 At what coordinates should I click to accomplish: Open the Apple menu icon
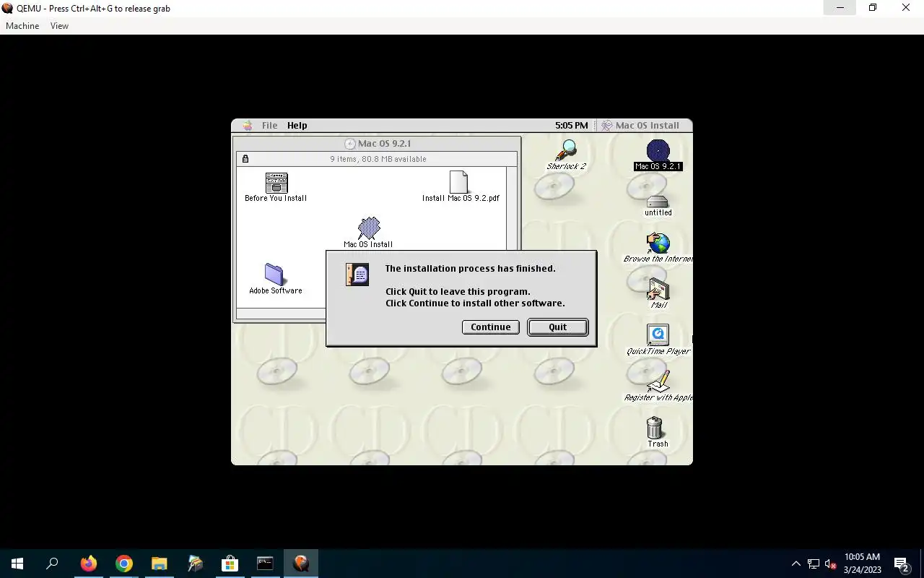click(x=248, y=125)
